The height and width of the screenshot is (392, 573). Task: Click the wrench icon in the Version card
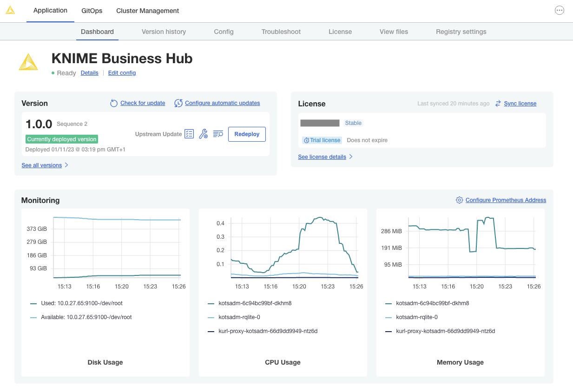203,134
